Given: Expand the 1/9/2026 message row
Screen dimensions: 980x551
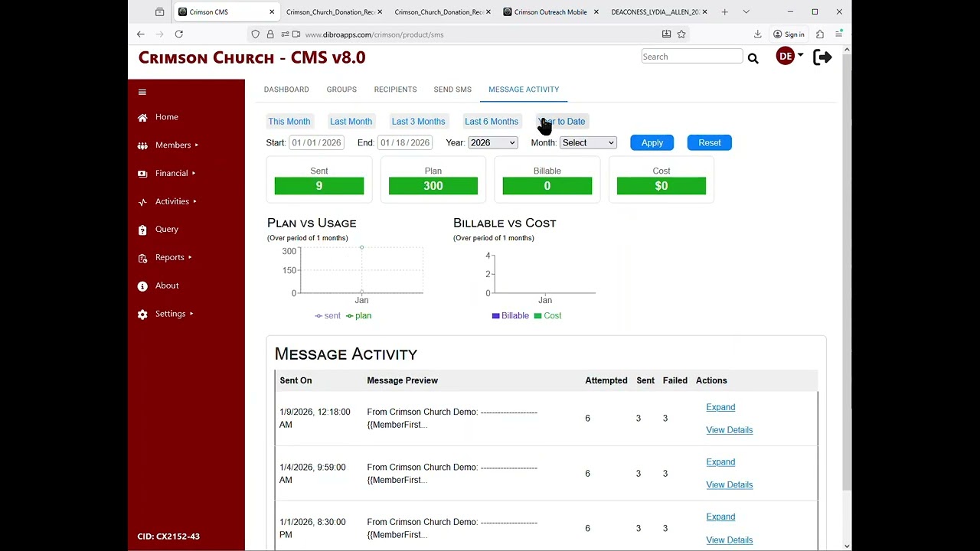Looking at the screenshot, I should [720, 408].
